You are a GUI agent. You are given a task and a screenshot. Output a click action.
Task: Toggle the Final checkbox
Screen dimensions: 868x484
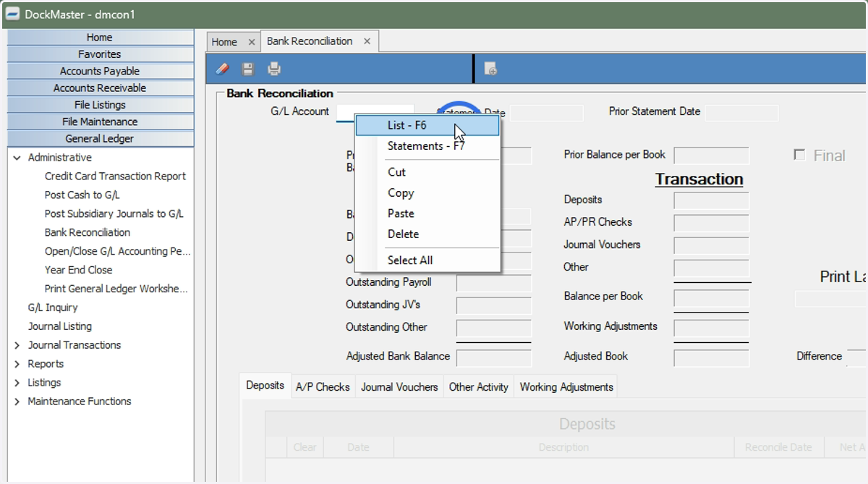[x=799, y=155]
